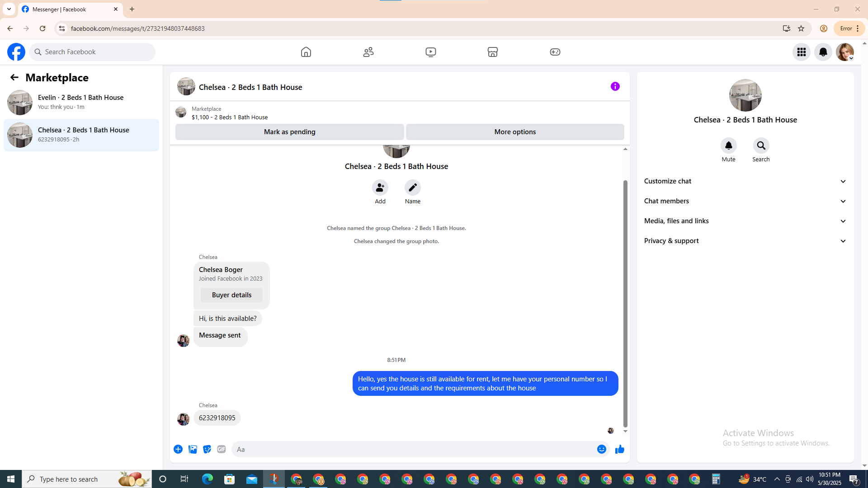Open the Facebook Home tab icon
The image size is (868, 488).
pos(306,52)
